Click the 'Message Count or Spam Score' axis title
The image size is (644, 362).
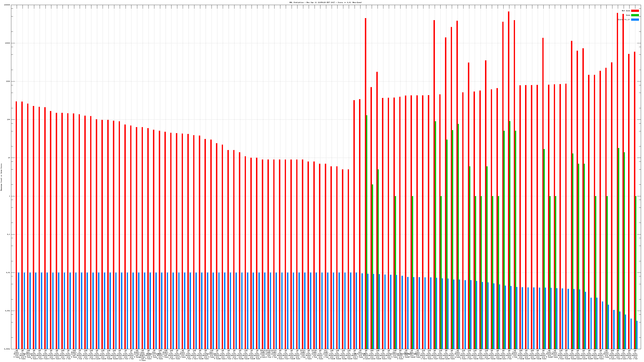(1, 177)
